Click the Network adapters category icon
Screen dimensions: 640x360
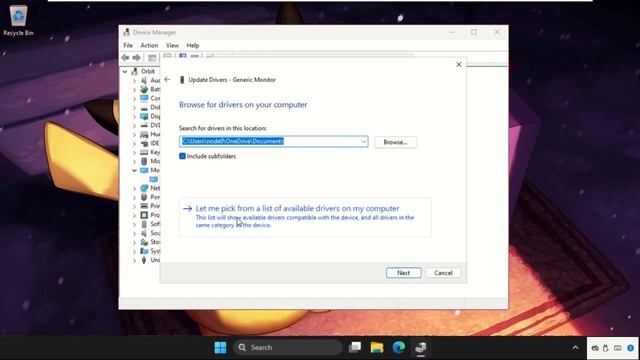144,188
